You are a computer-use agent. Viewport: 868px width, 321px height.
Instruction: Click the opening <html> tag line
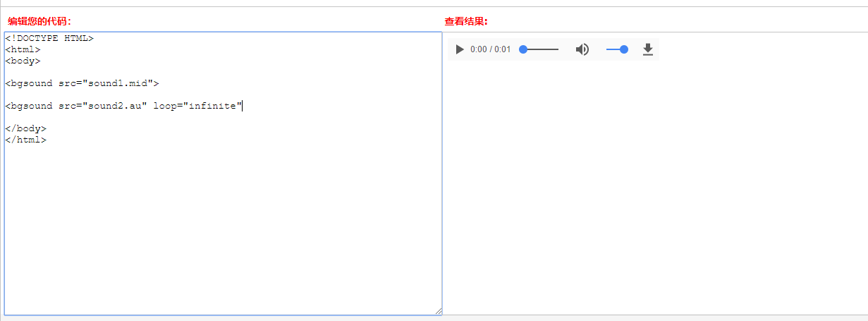[23, 49]
